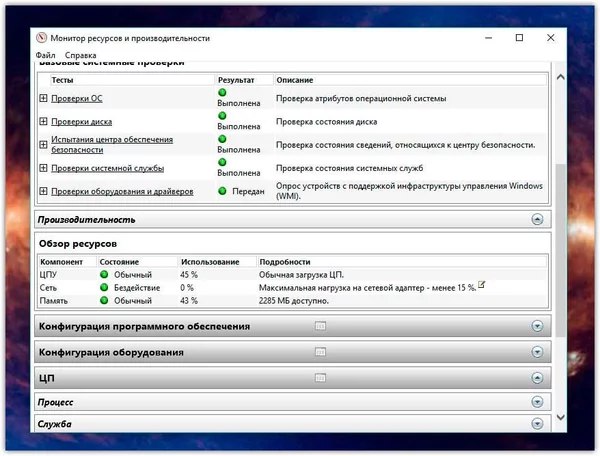Expand the Проверки ОС tree row
Image resolution: width=600 pixels, height=456 pixels.
click(43, 99)
